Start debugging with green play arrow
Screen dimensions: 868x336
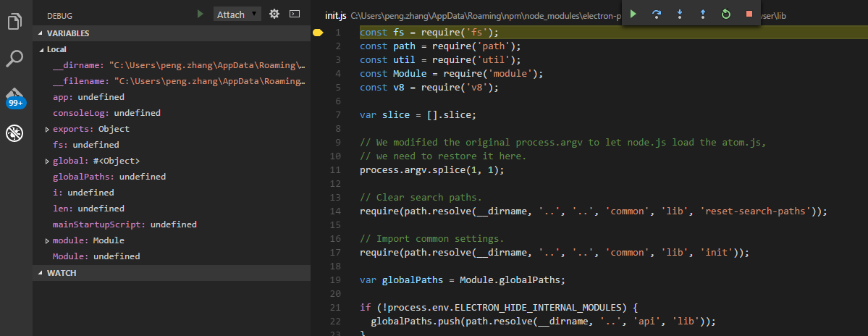(x=201, y=14)
